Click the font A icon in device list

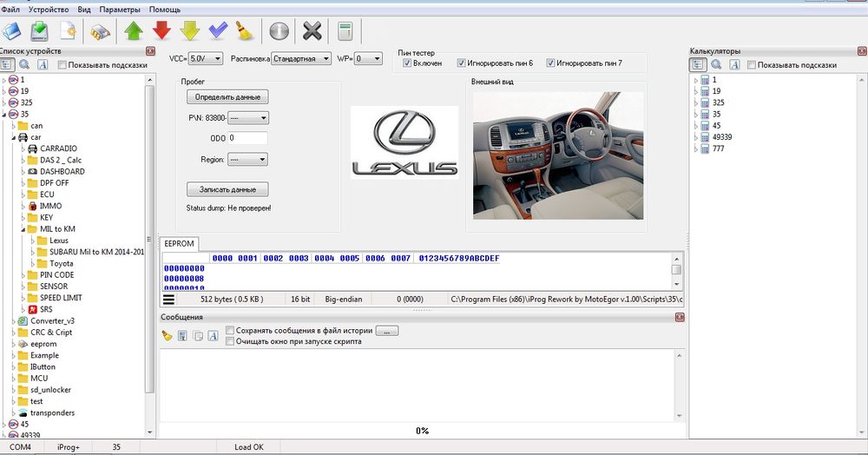click(43, 65)
